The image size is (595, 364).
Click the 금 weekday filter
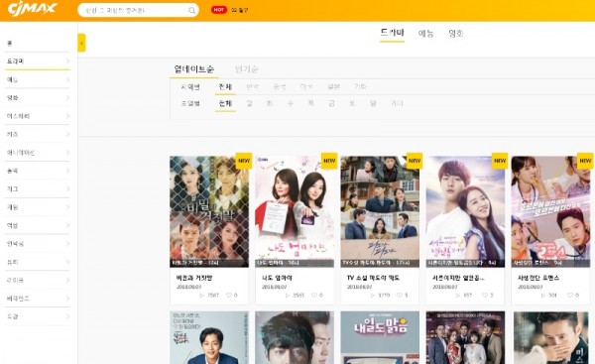click(x=331, y=103)
